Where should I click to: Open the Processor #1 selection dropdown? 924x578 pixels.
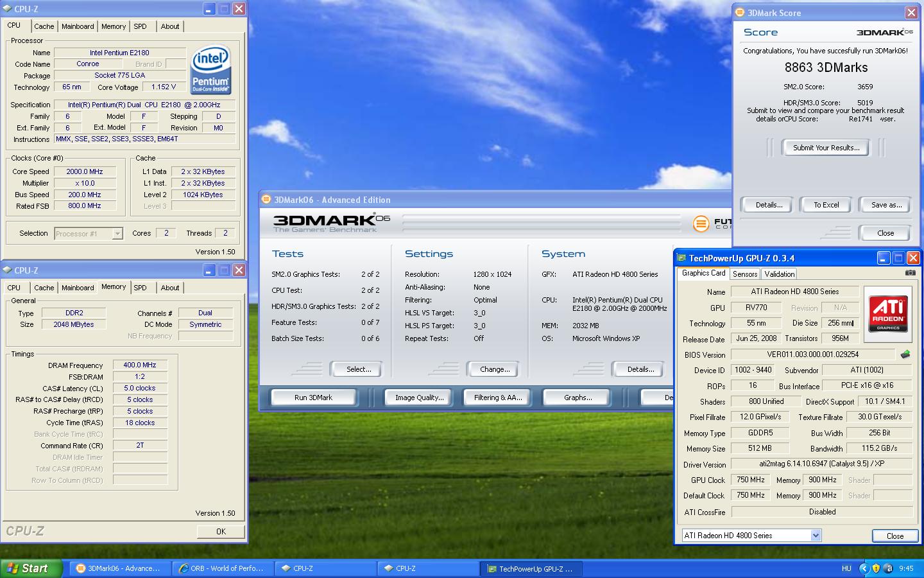(89, 234)
